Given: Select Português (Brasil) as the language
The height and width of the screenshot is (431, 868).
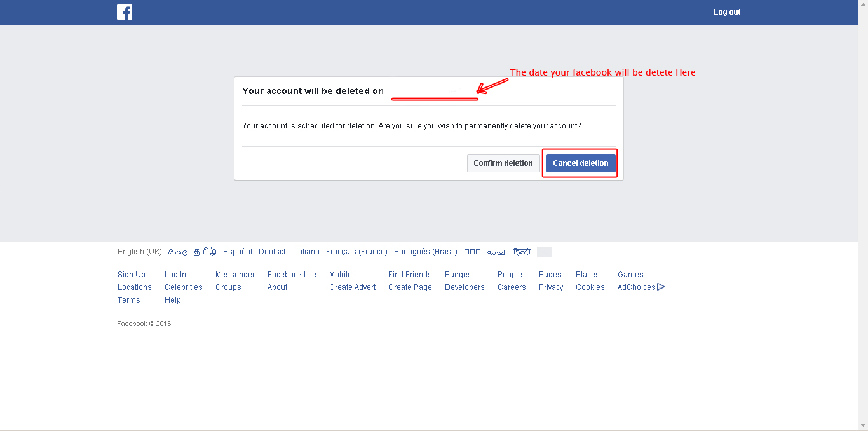Looking at the screenshot, I should (x=425, y=251).
